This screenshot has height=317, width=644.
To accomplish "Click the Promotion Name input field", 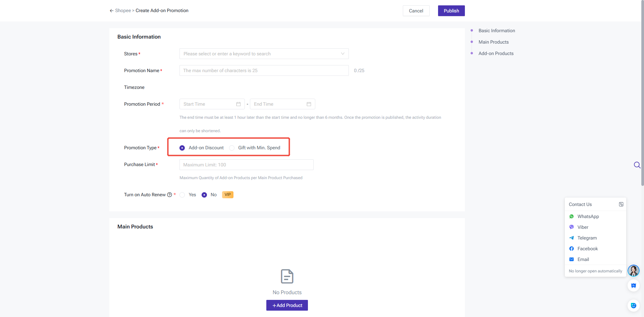I will 264,70.
